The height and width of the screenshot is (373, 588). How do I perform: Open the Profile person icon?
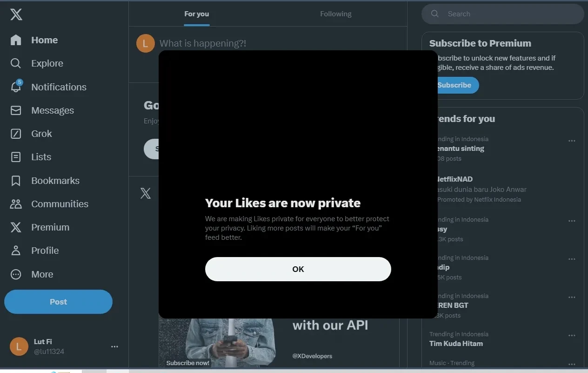pos(16,251)
